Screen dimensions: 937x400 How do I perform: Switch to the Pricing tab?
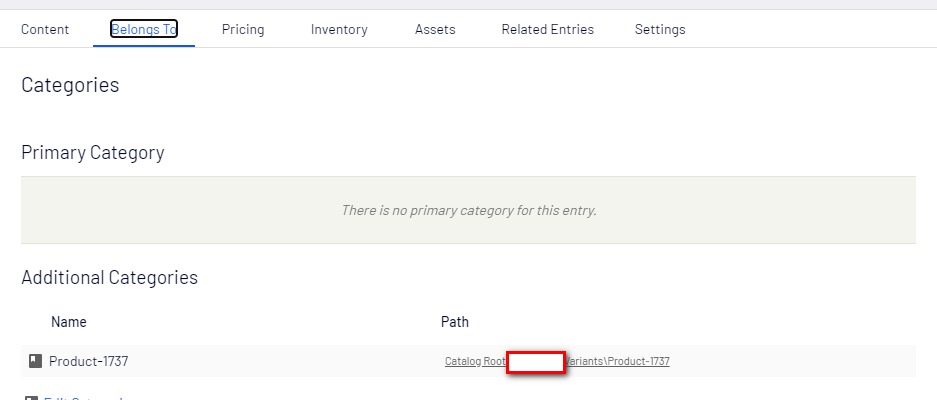pyautogui.click(x=243, y=29)
